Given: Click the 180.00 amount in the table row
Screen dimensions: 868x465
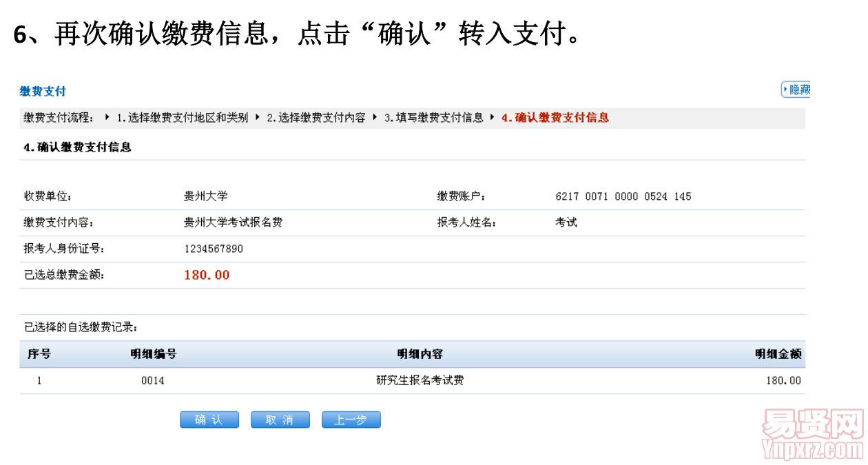Looking at the screenshot, I should coord(784,380).
